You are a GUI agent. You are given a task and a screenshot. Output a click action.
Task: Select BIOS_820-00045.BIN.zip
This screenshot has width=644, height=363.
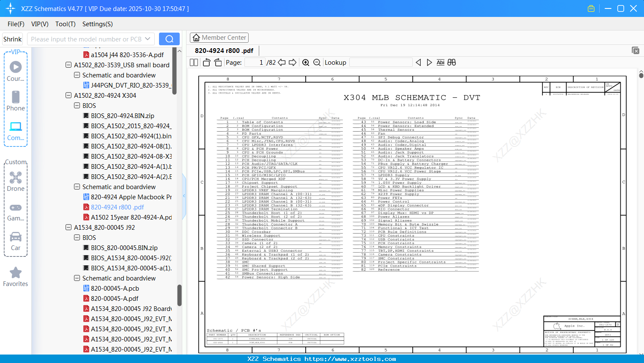point(124,248)
